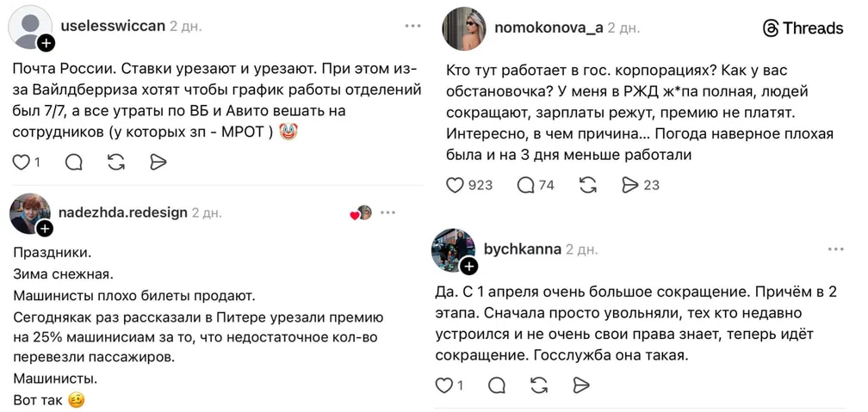Like the uselesswiccan post about Почта России
This screenshot has height=412, width=868.
[x=22, y=162]
